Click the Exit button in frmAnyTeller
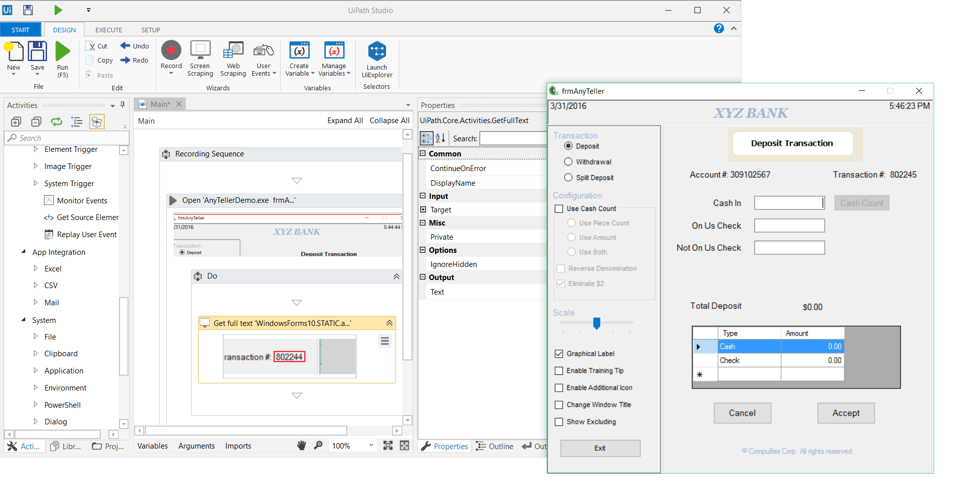Image resolution: width=964 pixels, height=496 pixels. point(600,448)
